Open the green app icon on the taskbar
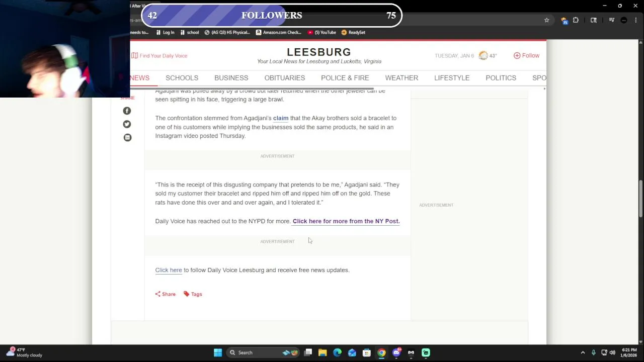This screenshot has width=644, height=362. [x=426, y=352]
